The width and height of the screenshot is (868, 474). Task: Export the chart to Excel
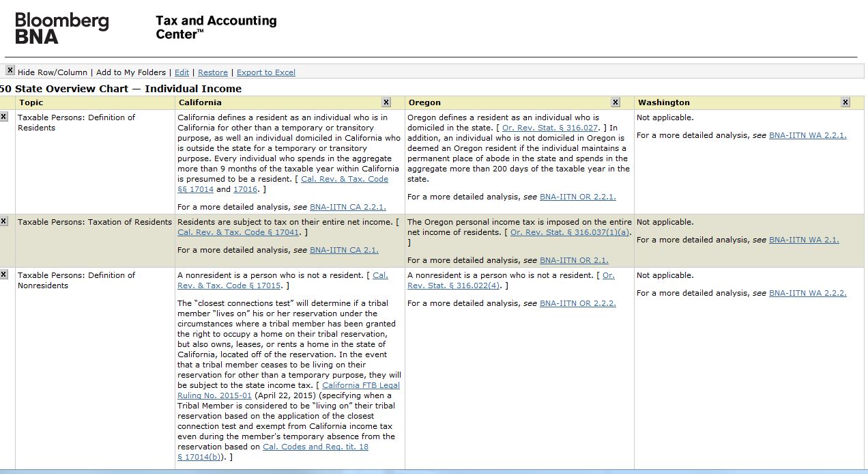click(265, 72)
